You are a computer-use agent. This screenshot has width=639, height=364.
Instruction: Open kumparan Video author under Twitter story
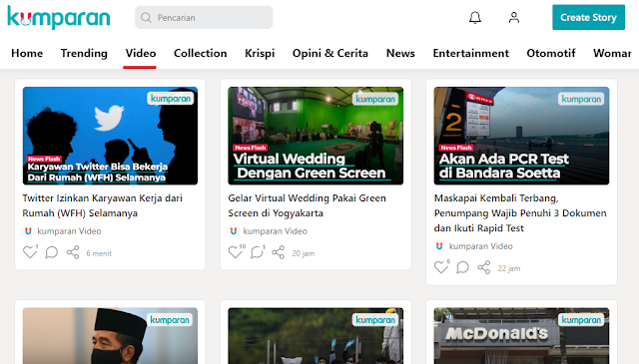69,231
